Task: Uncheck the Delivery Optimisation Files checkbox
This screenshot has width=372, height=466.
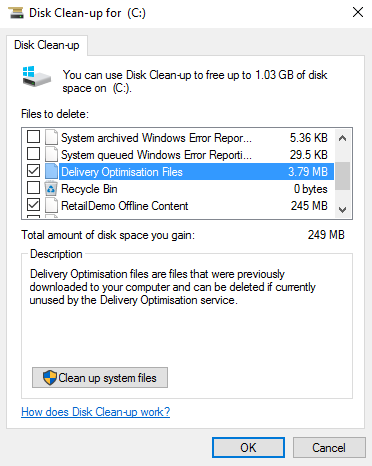Action: click(33, 171)
